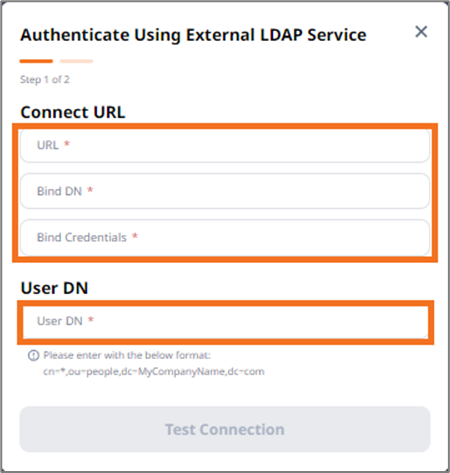
Task: Select the first step progress indicator
Action: (x=36, y=61)
